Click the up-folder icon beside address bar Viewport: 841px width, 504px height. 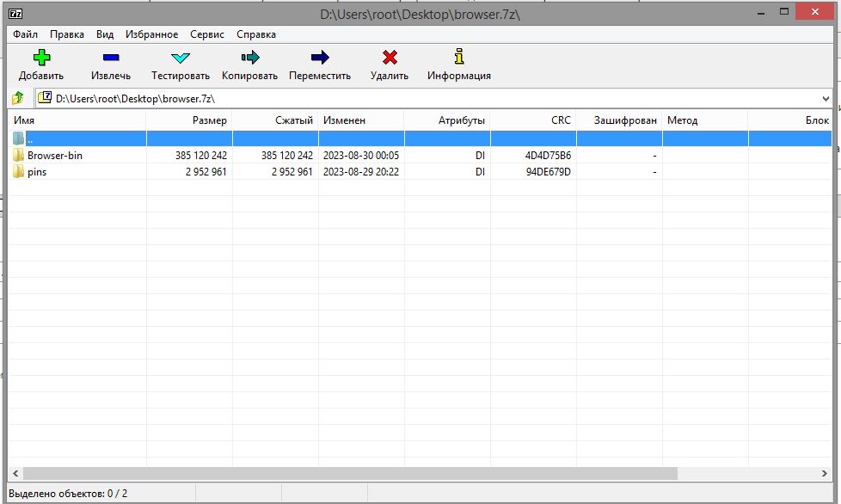[x=18, y=98]
